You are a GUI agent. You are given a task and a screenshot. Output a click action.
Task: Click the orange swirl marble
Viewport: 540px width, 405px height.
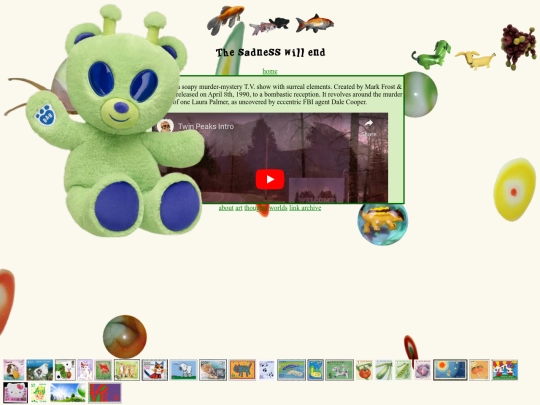point(125,336)
